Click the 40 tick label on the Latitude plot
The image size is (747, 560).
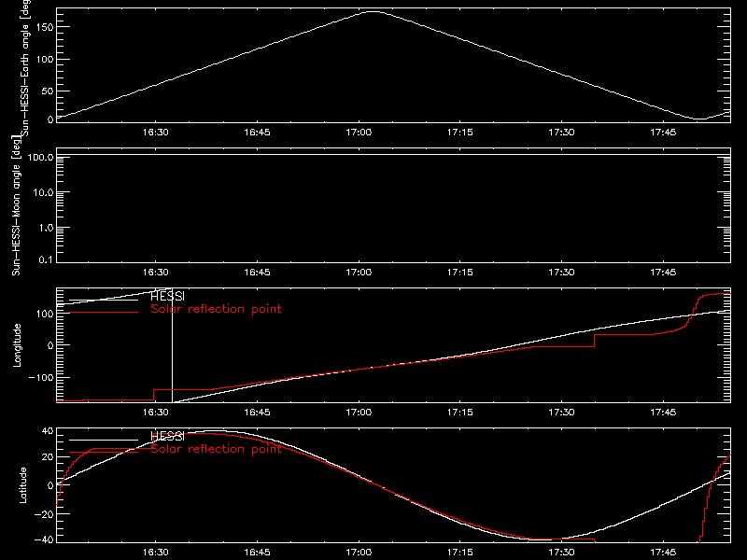click(x=48, y=431)
